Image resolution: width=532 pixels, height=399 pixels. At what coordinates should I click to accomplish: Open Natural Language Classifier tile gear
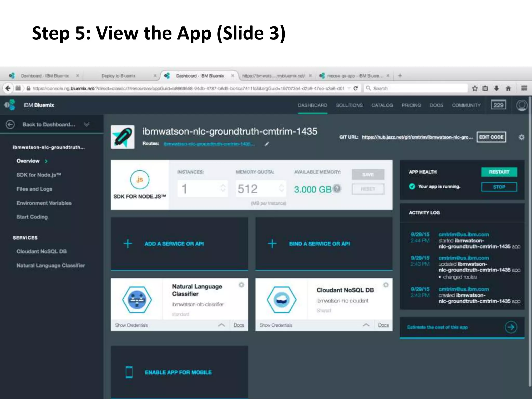[241, 285]
